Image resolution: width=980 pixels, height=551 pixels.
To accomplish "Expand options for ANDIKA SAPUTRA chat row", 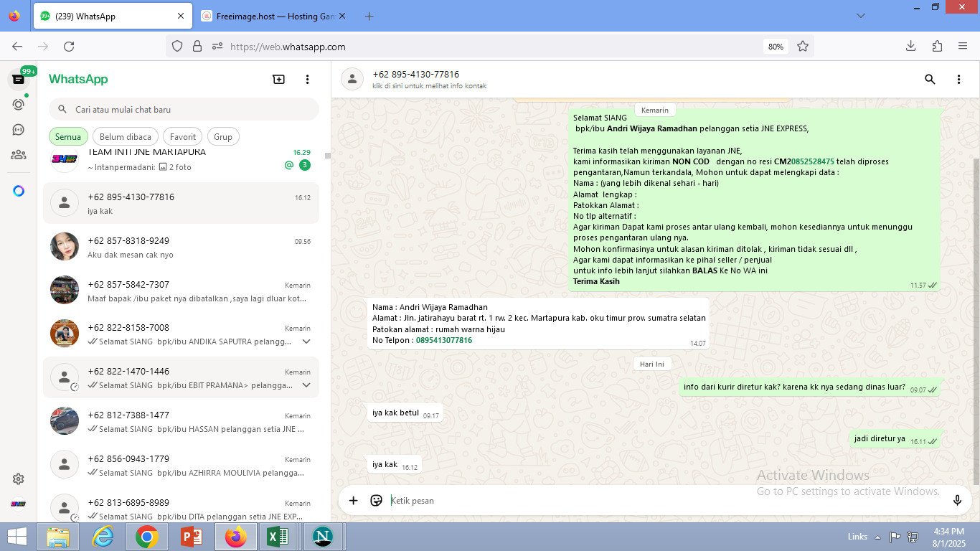I will [x=306, y=342].
